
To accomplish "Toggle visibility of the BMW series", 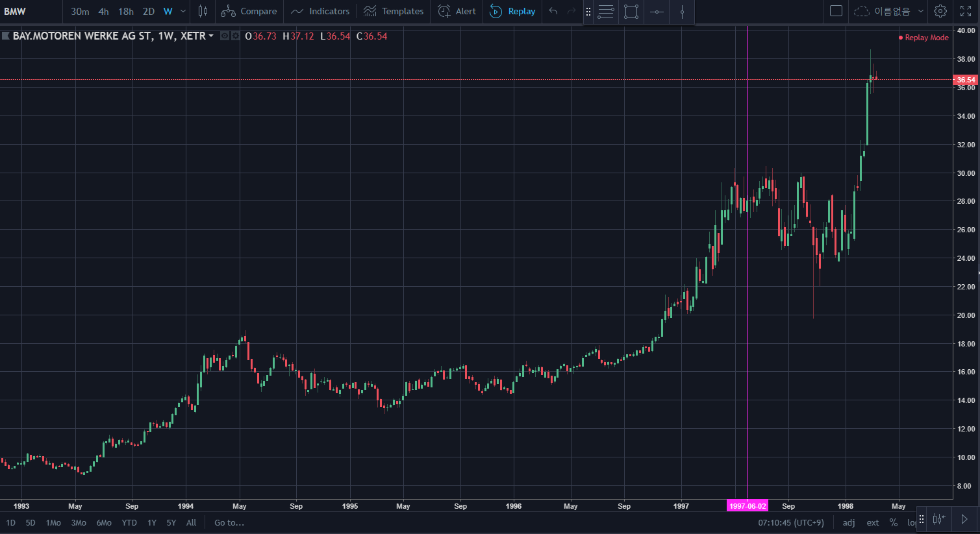I will tap(225, 36).
